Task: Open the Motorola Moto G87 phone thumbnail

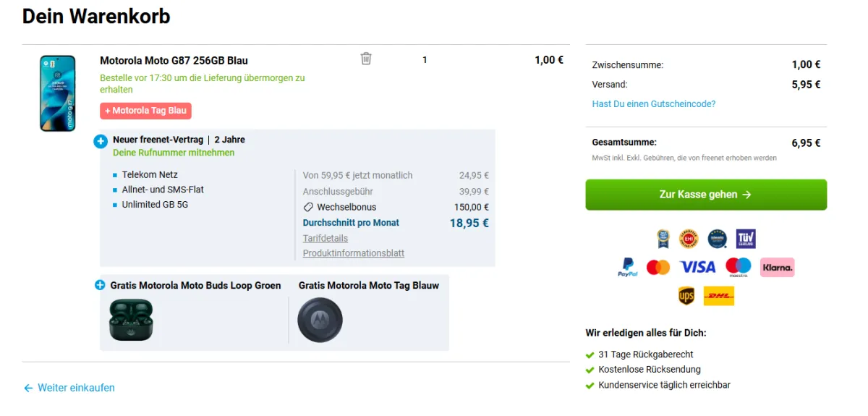Action: click(57, 93)
